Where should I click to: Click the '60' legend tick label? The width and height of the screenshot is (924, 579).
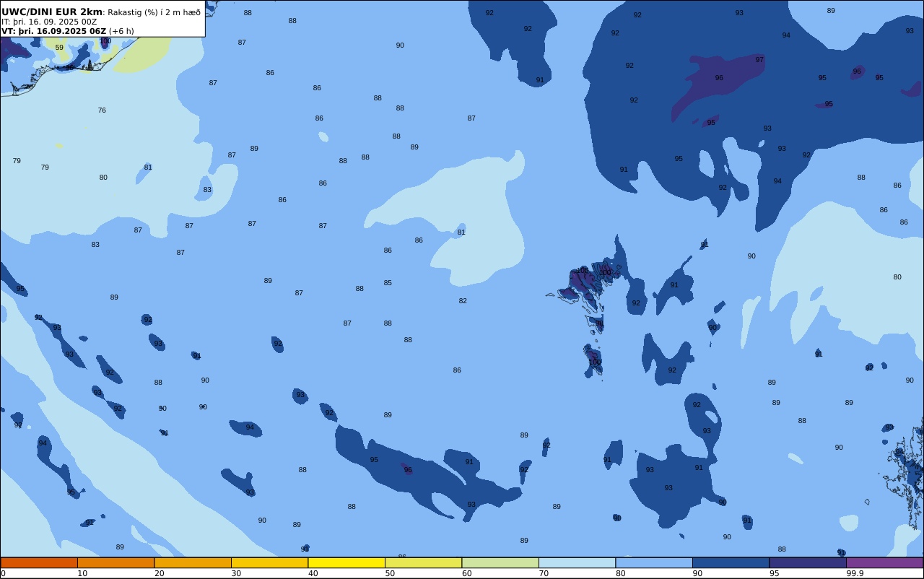466,573
